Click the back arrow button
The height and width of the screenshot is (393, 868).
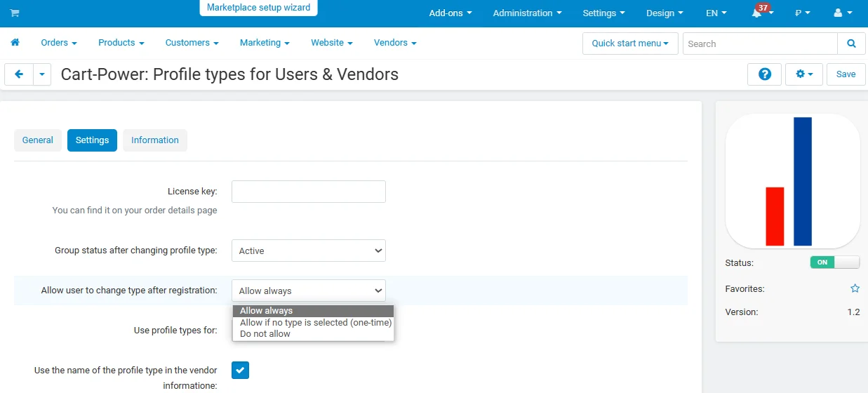pyautogui.click(x=19, y=74)
